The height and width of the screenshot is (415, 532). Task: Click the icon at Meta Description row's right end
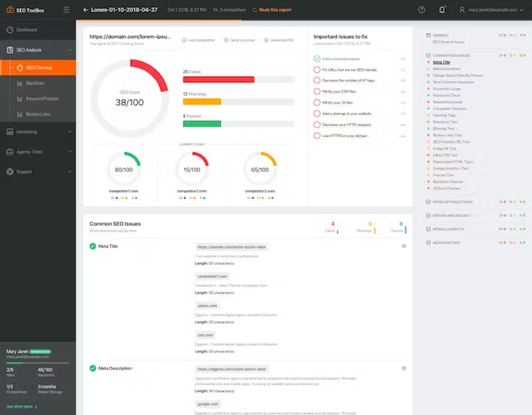(x=404, y=369)
